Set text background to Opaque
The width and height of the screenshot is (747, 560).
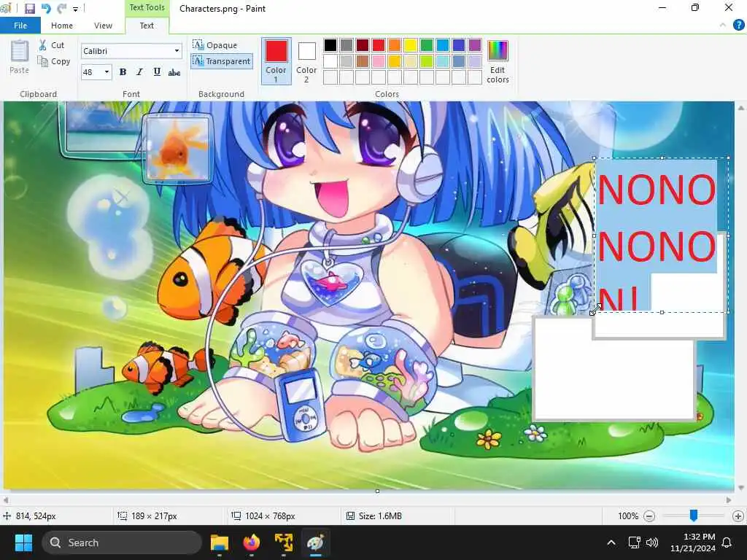pyautogui.click(x=215, y=45)
